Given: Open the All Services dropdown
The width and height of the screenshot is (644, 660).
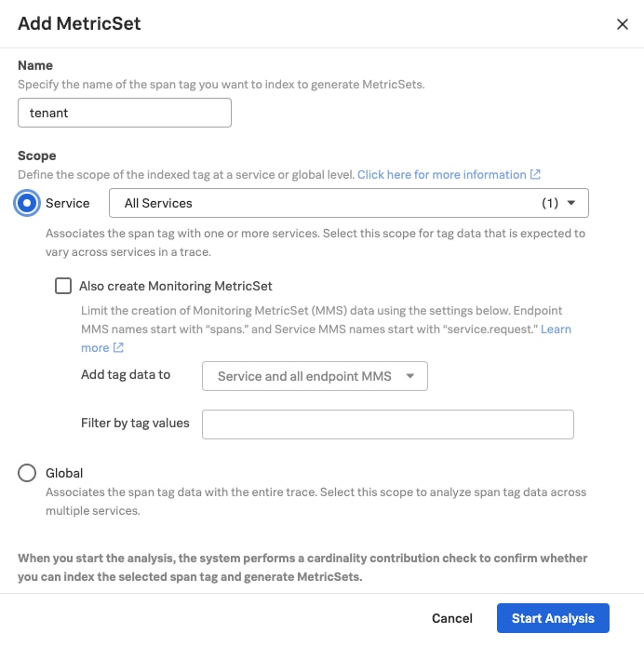Looking at the screenshot, I should 348,203.
